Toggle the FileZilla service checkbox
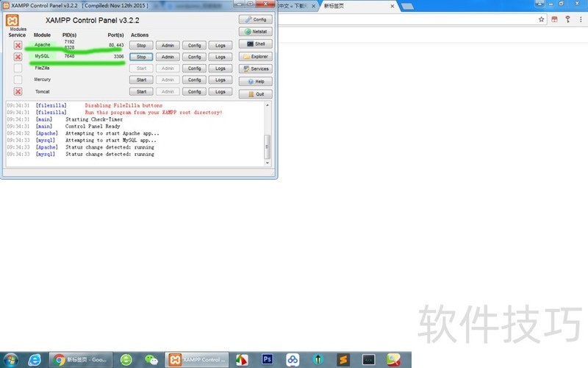Viewport: 588px width, 368px height. (x=18, y=68)
